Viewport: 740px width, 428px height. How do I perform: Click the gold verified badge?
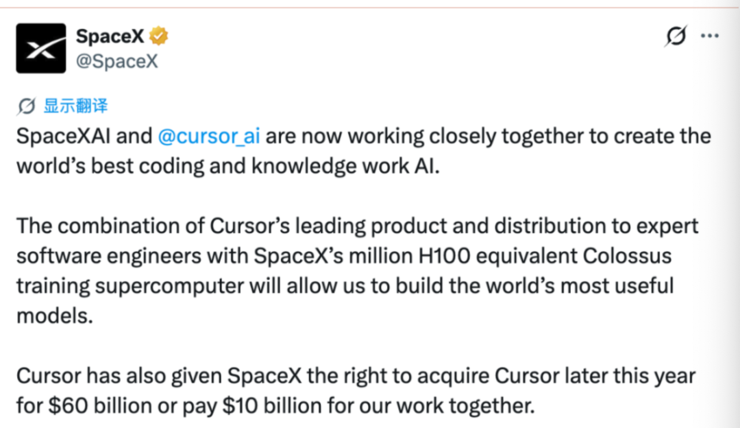click(158, 37)
